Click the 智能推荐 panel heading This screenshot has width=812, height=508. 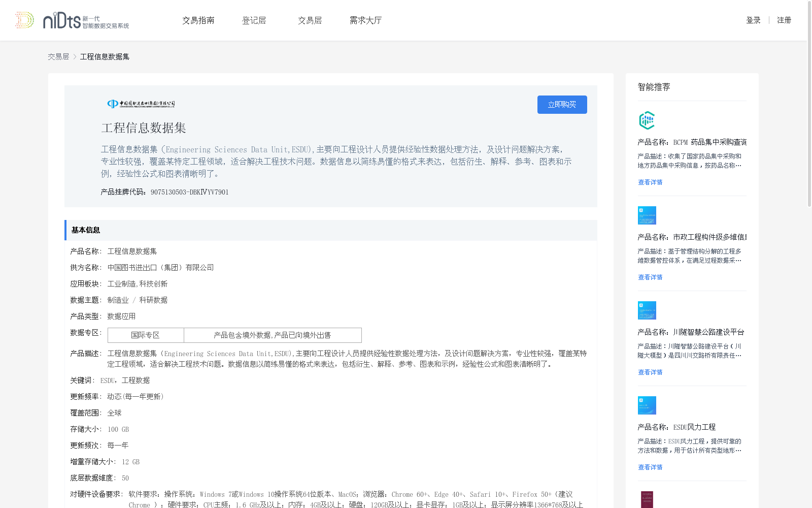(x=654, y=87)
